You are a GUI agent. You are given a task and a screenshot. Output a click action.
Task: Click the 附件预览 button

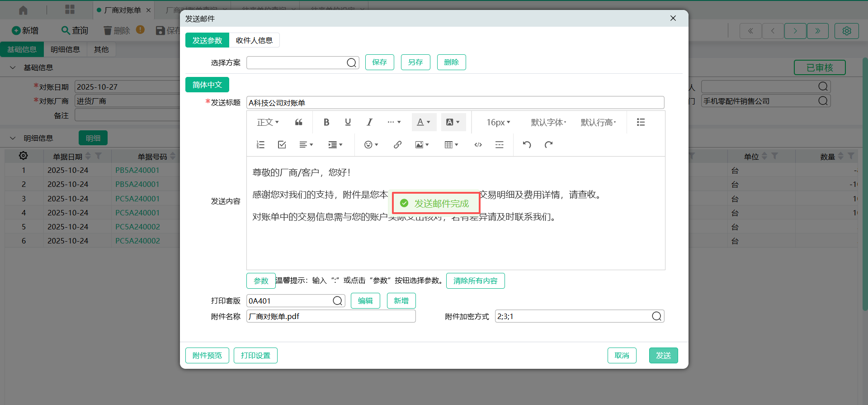click(207, 356)
